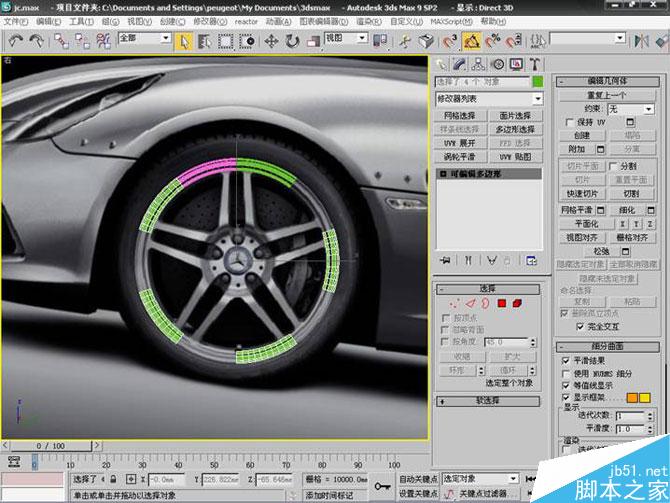Image resolution: width=670 pixels, height=503 pixels.
Task: Click the Undo arrow icon
Action: coord(15,41)
